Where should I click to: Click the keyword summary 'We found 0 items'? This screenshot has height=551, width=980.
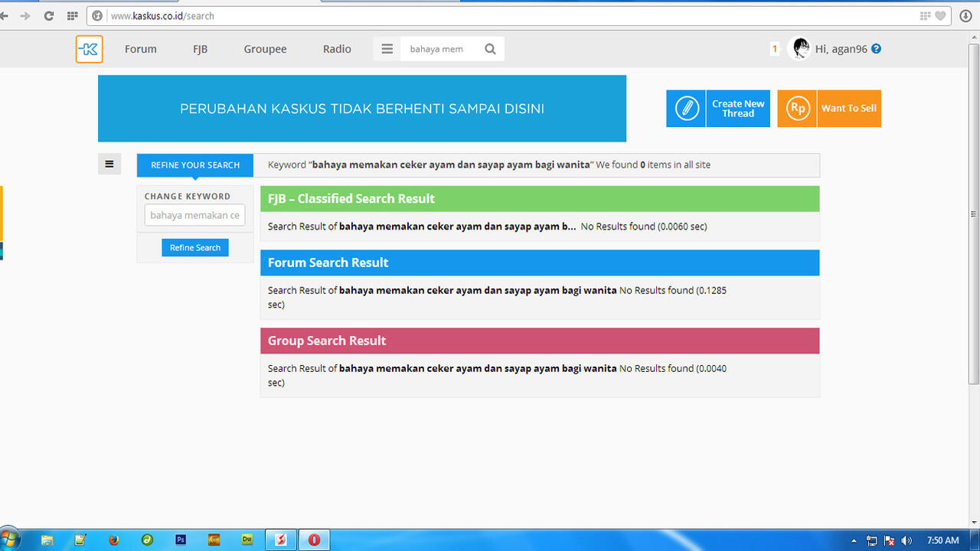[653, 165]
